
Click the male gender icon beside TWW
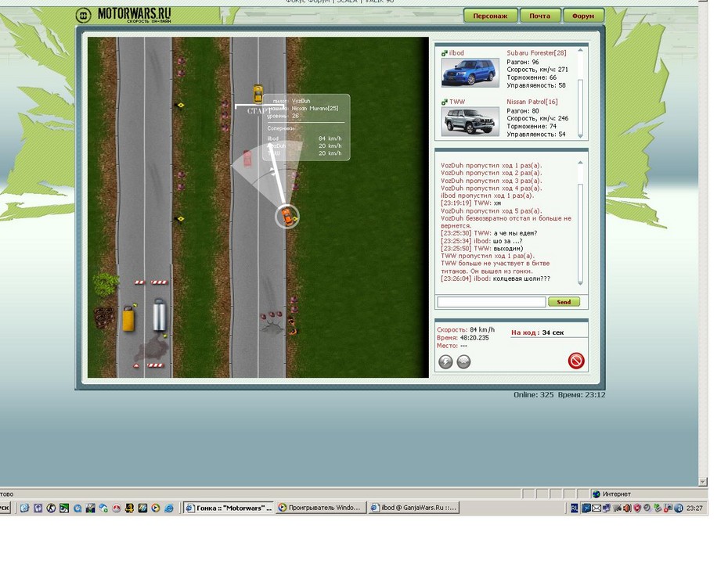point(445,102)
